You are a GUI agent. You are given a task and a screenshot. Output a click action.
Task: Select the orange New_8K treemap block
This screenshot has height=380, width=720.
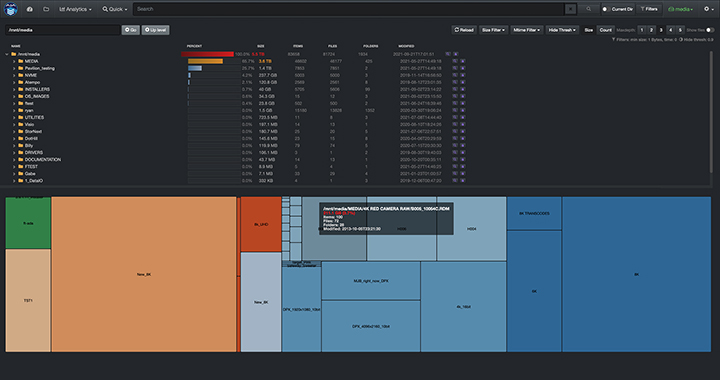[x=144, y=274]
